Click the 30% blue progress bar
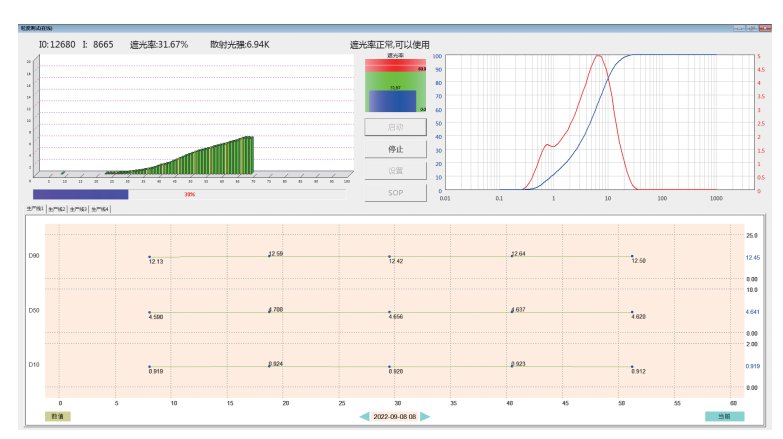The width and height of the screenshot is (783, 439). click(x=81, y=195)
